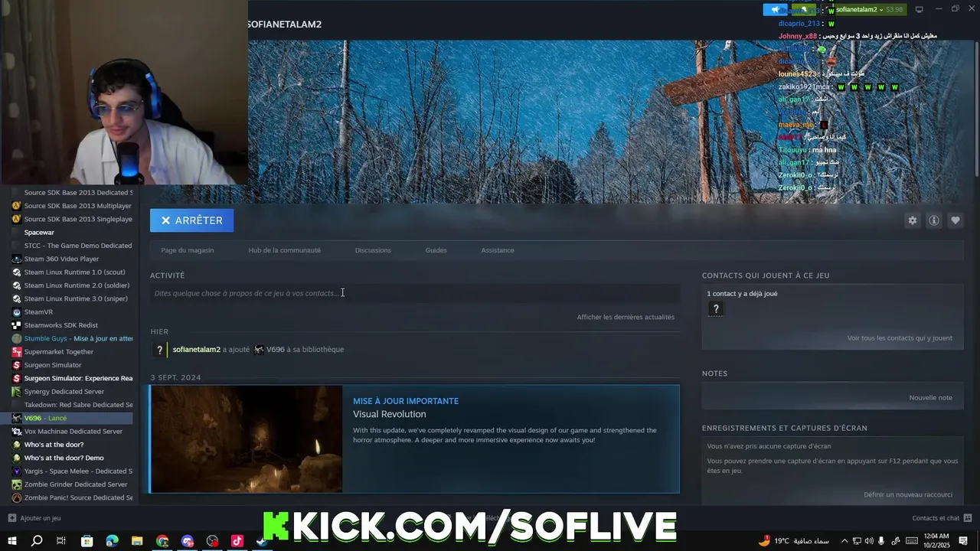This screenshot has width=980, height=551.
Task: Open Google Chrome from taskbar
Action: click(x=162, y=541)
